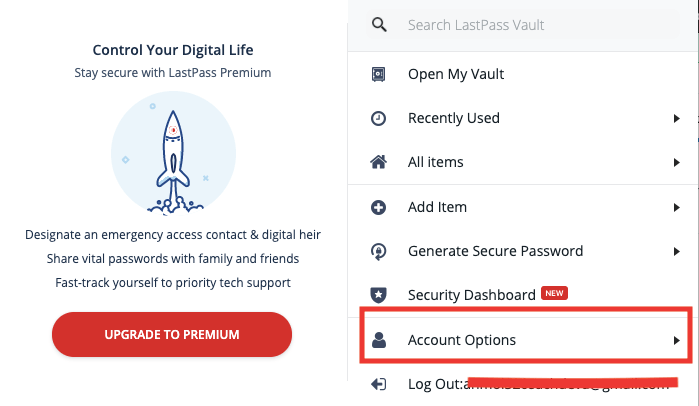699x406 pixels.
Task: Click the Account Options person icon
Action: tap(379, 340)
